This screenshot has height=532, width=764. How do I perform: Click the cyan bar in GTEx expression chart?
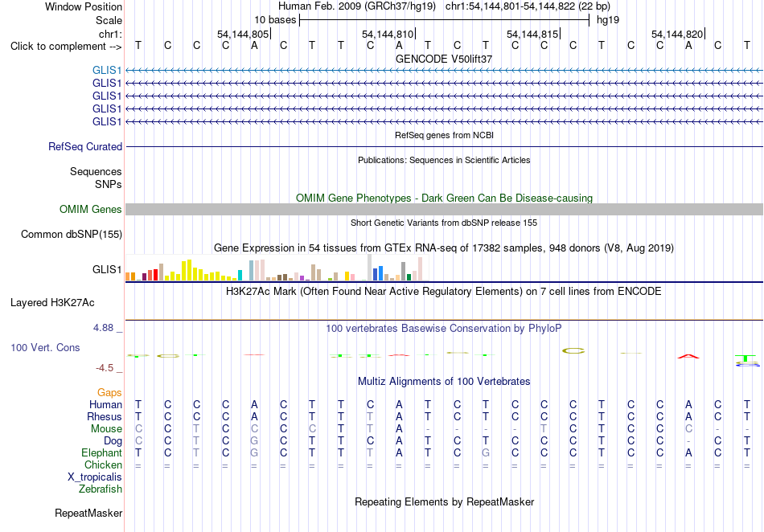click(x=240, y=276)
